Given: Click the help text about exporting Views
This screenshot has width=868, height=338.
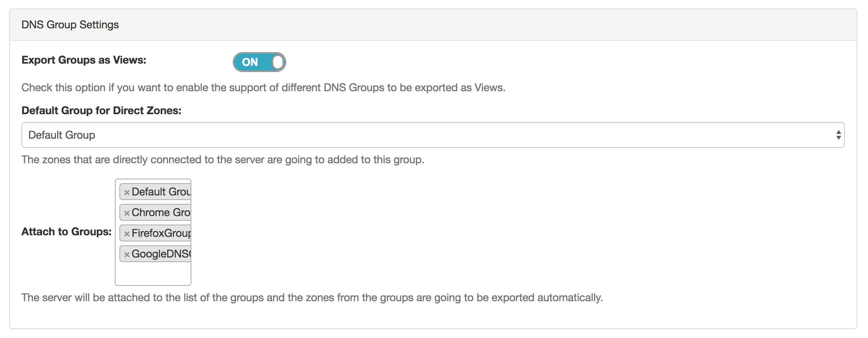Looking at the screenshot, I should [x=263, y=87].
